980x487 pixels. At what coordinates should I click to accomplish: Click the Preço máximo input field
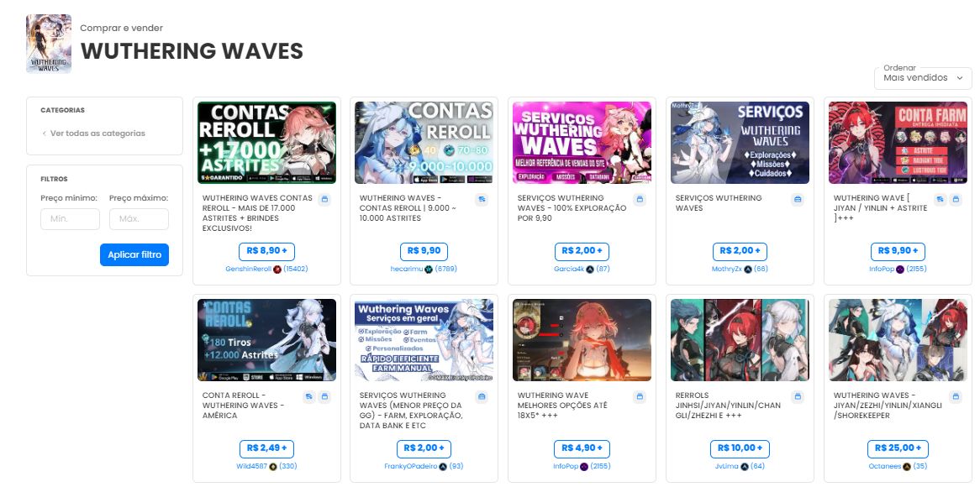(x=139, y=219)
